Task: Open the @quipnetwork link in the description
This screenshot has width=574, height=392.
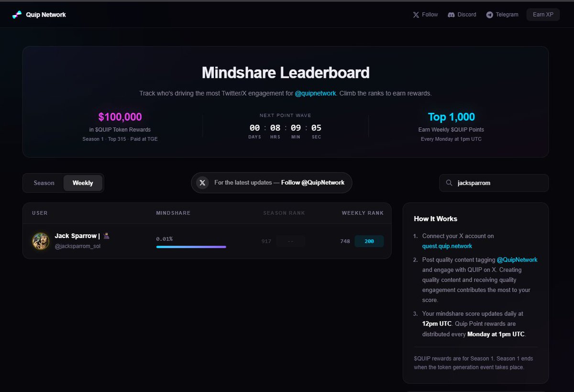Action: click(x=315, y=93)
